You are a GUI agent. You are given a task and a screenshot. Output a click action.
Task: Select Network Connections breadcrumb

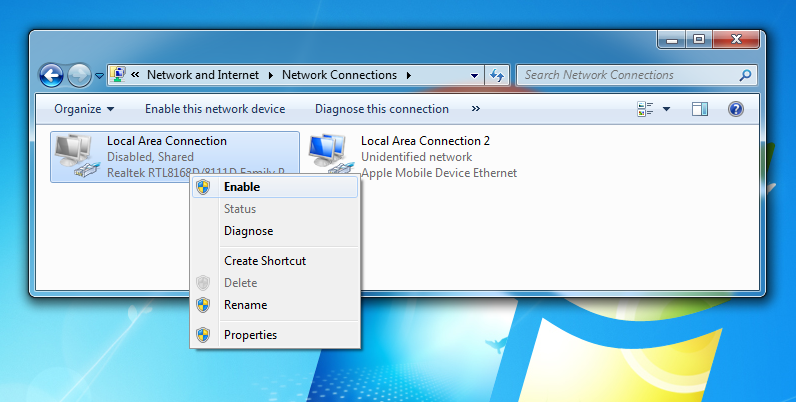click(339, 75)
